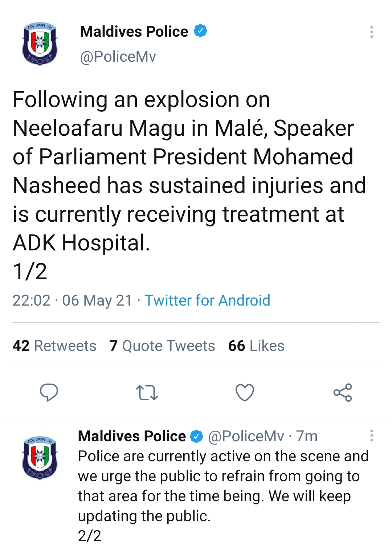Image resolution: width=392 pixels, height=552 pixels.
Task: Tap the Maldives Police name in header
Action: pos(134,32)
